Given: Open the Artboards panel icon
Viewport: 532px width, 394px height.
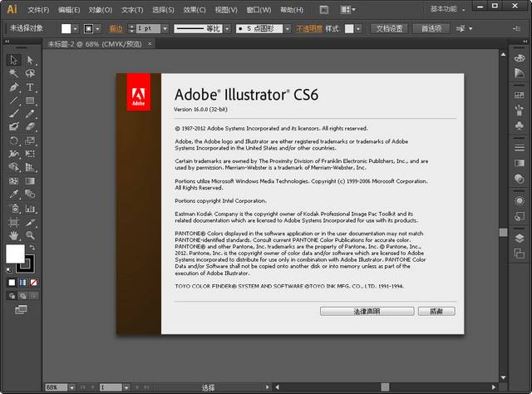Looking at the screenshot, I should coord(519,254).
